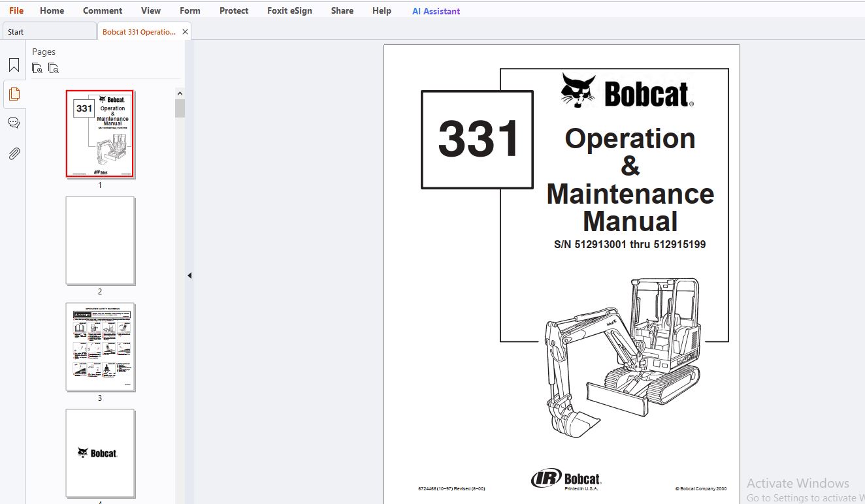Image resolution: width=865 pixels, height=504 pixels.
Task: Click the '© Bobcat Company 2000' footer text
Action: [x=700, y=488]
